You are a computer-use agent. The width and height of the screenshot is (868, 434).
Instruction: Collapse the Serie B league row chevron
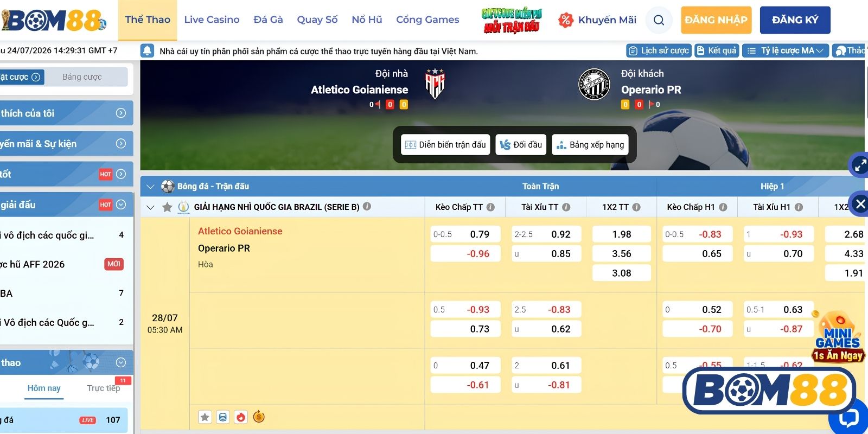151,207
